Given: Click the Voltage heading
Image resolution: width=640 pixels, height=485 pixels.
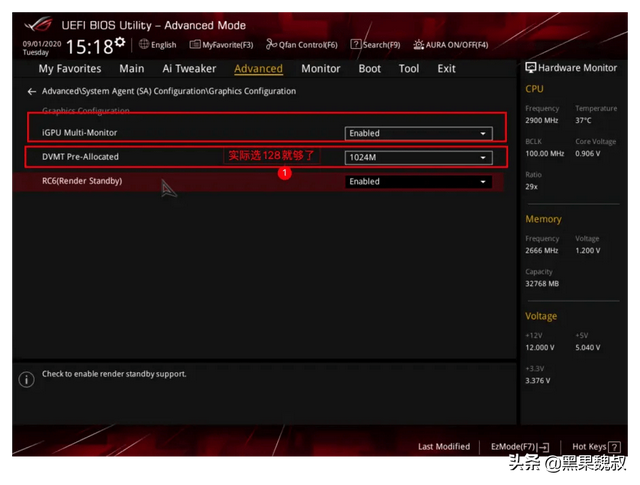Looking at the screenshot, I should (x=541, y=316).
